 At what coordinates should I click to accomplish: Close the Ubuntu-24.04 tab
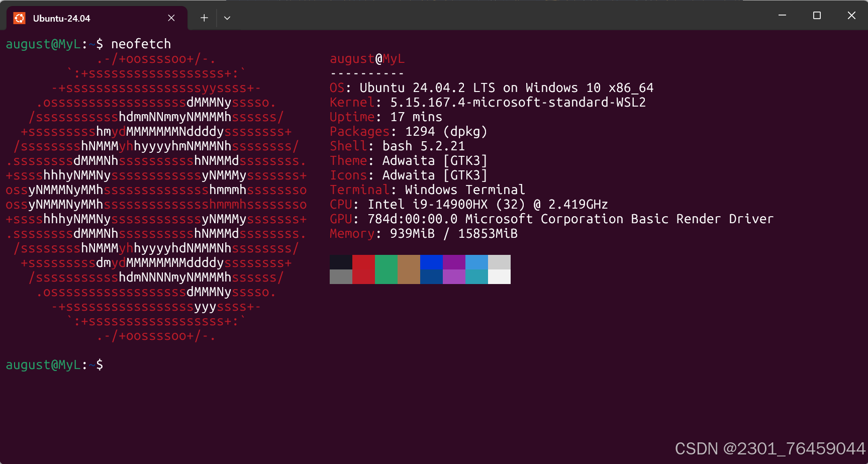171,18
